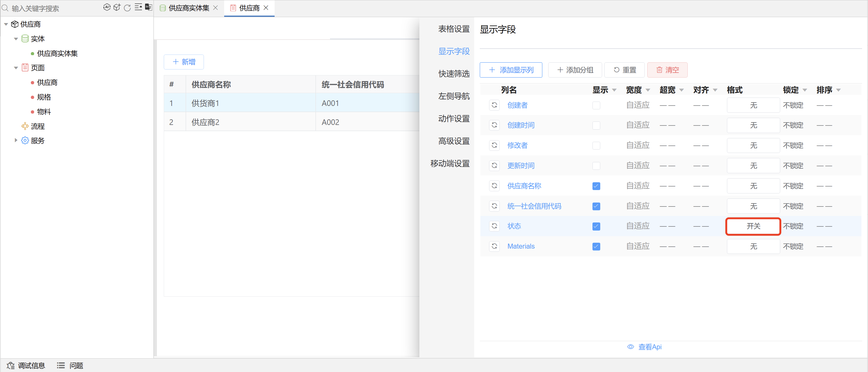This screenshot has height=372, width=868.
Task: Switch to the 供应商实体集 tab
Action: [188, 8]
